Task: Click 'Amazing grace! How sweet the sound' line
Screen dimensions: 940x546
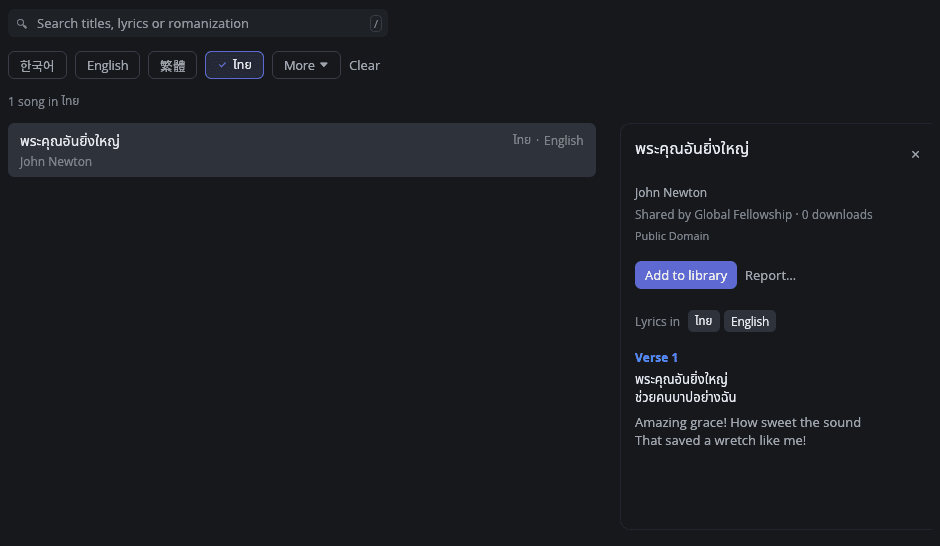Action: [x=748, y=423]
